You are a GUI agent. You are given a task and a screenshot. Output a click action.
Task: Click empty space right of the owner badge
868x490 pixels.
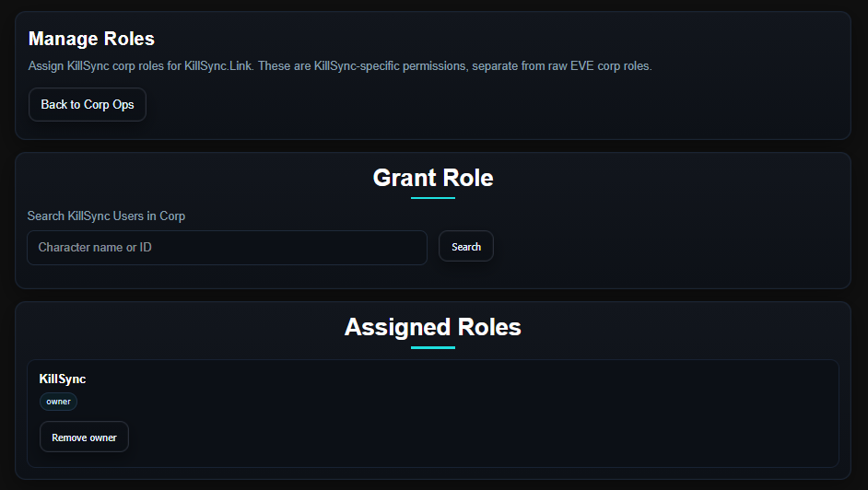pyautogui.click(x=369, y=402)
